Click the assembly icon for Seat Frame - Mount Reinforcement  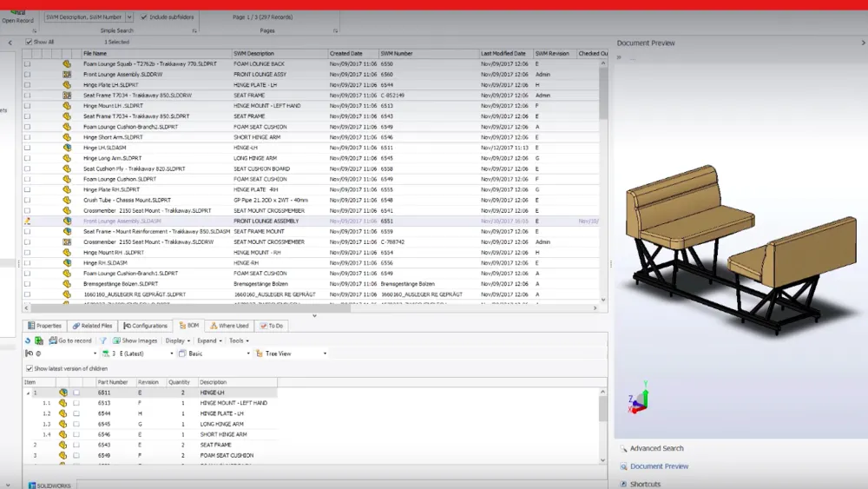[67, 232]
